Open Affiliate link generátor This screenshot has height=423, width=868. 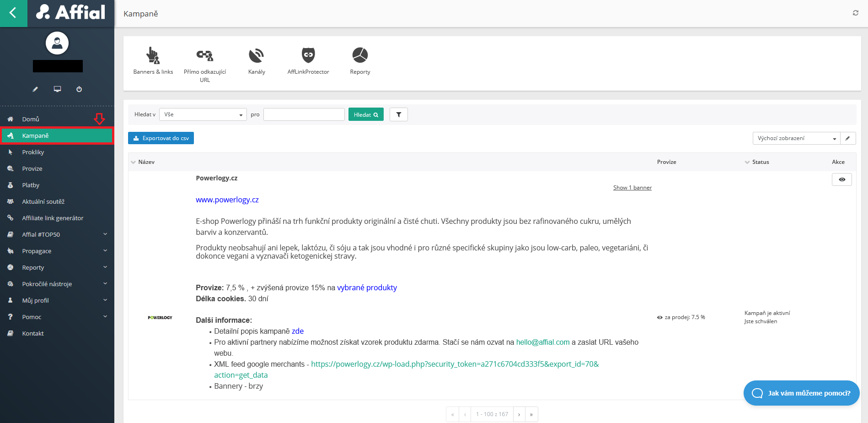[x=57, y=218]
